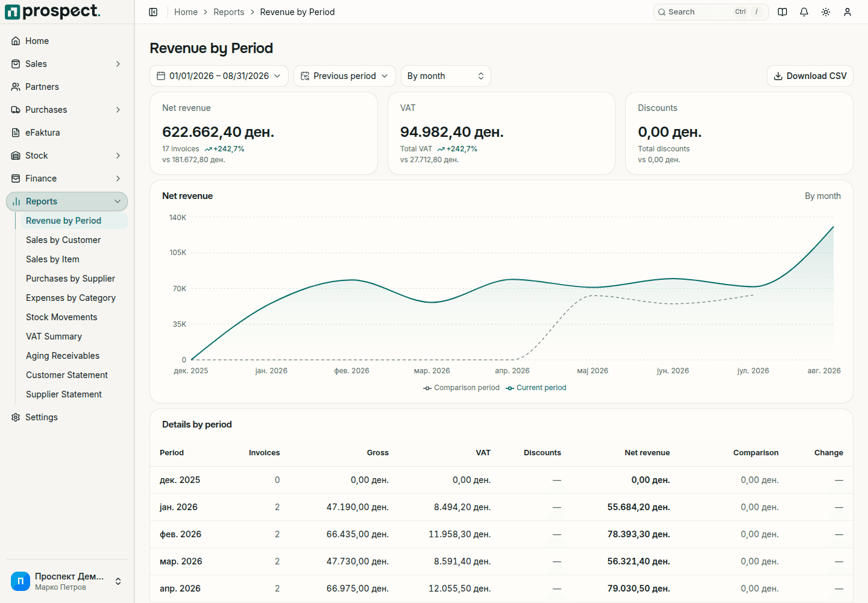Open the date range 01/01/2026 dropdown
868x603 pixels.
[219, 76]
